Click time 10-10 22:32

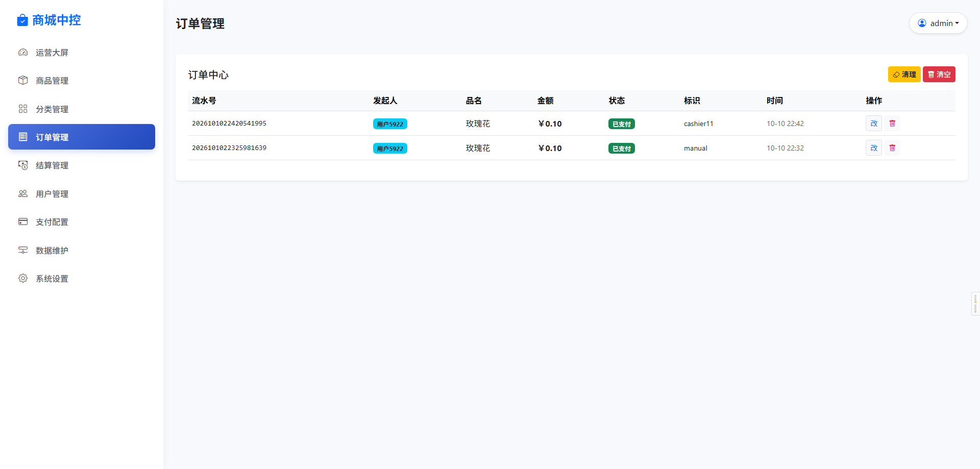785,148
